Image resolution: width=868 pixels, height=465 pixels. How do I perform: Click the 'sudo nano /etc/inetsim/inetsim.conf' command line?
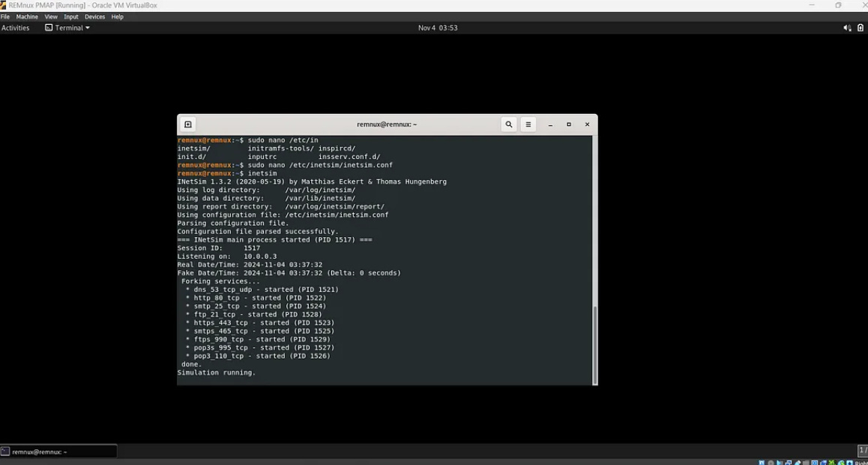[285, 165]
